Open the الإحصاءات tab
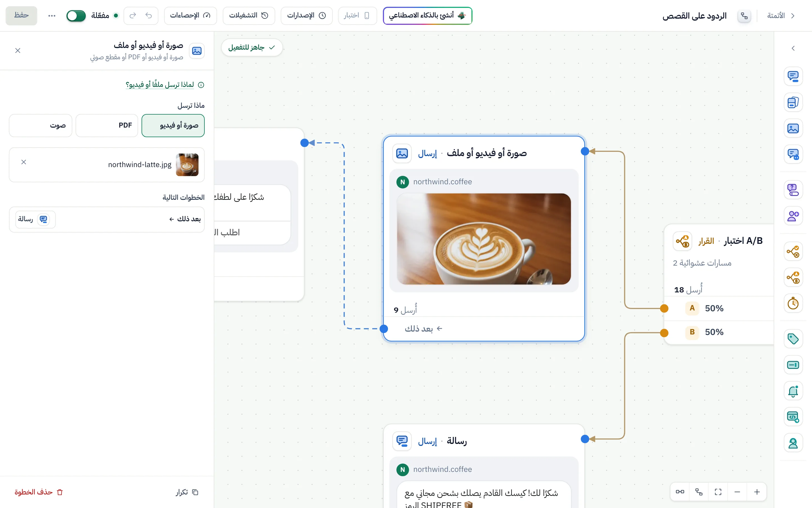The height and width of the screenshot is (508, 812). point(190,16)
